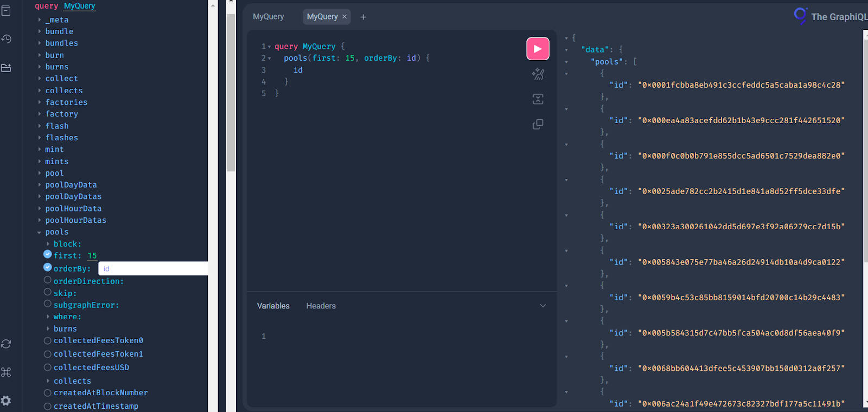The image size is (868, 412).
Task: Select the first pool id ending c4c28
Action: tap(741, 85)
